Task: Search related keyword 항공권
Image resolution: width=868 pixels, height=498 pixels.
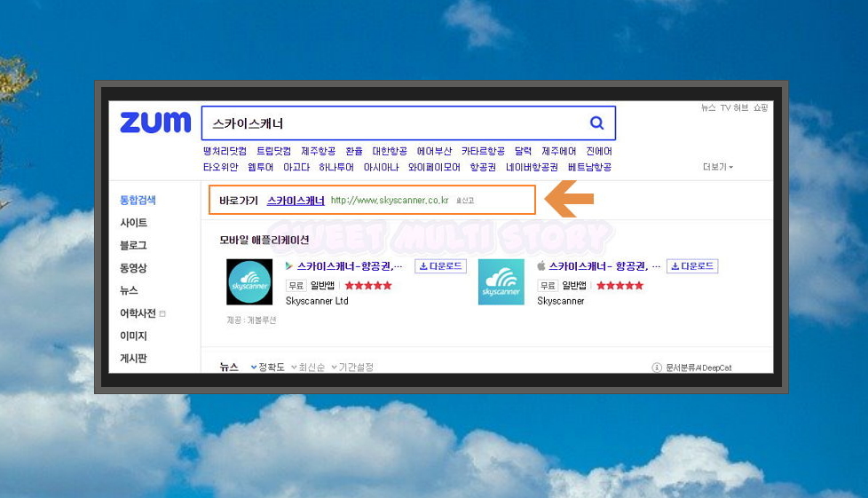Action: 484,167
